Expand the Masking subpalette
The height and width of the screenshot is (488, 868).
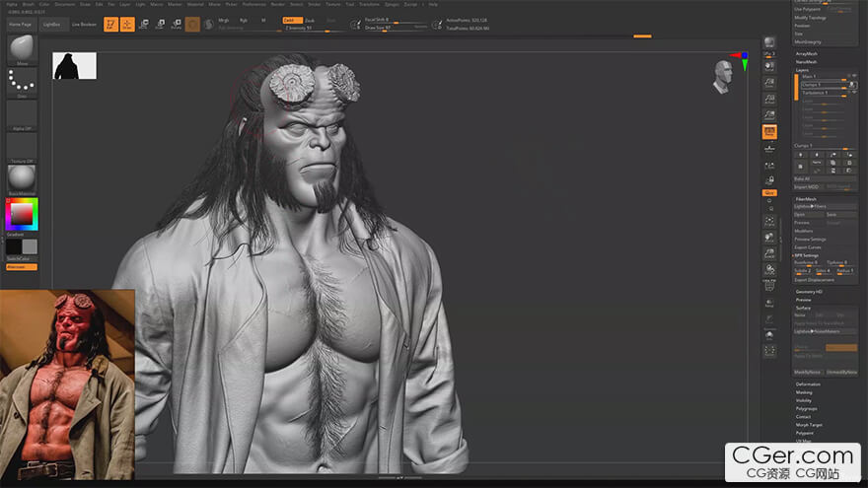point(804,392)
